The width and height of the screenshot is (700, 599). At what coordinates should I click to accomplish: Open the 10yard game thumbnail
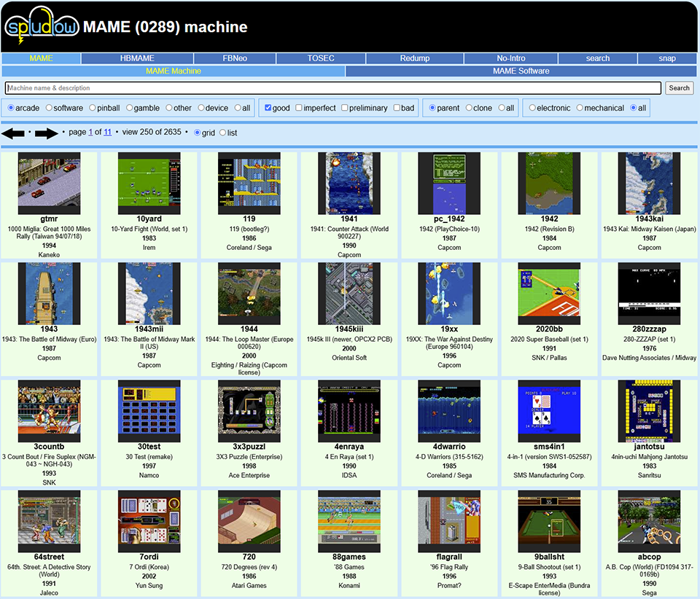(149, 184)
